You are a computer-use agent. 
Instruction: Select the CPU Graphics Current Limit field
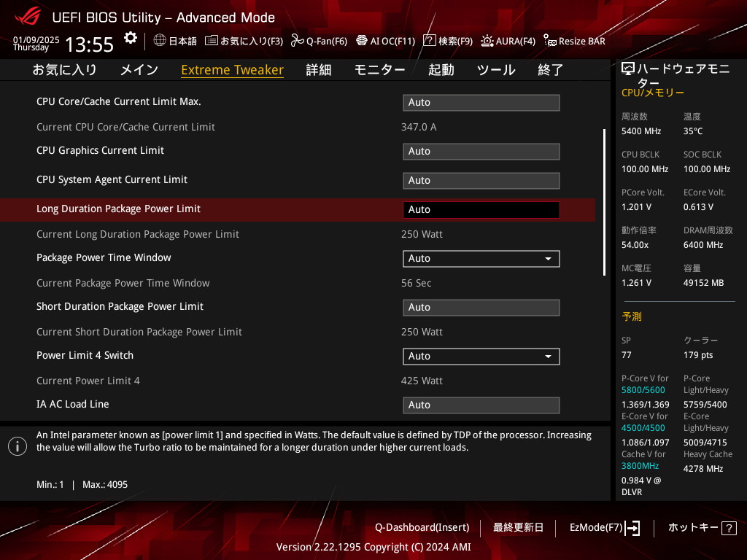(481, 151)
